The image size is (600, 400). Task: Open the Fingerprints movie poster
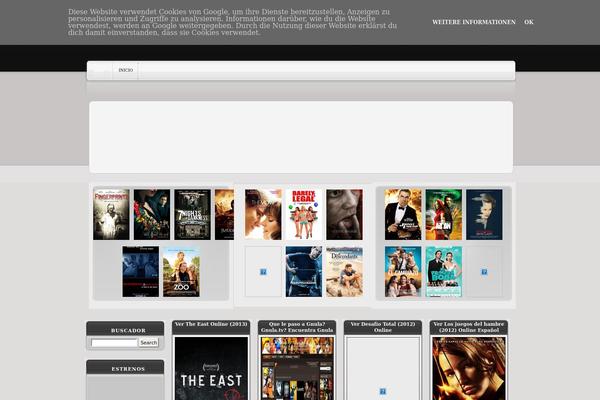111,215
